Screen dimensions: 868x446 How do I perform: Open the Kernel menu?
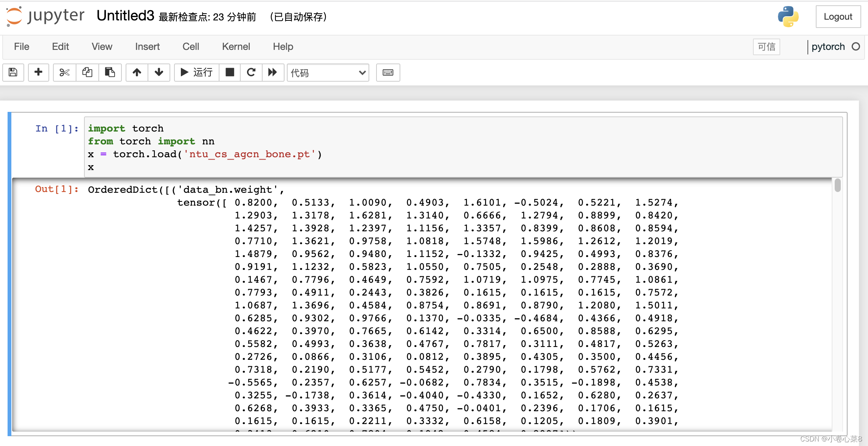click(x=236, y=46)
